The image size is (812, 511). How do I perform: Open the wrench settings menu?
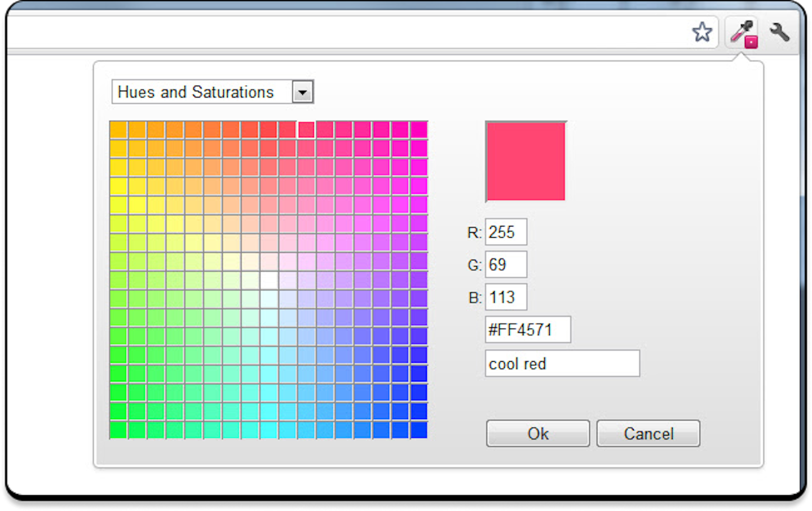(779, 32)
